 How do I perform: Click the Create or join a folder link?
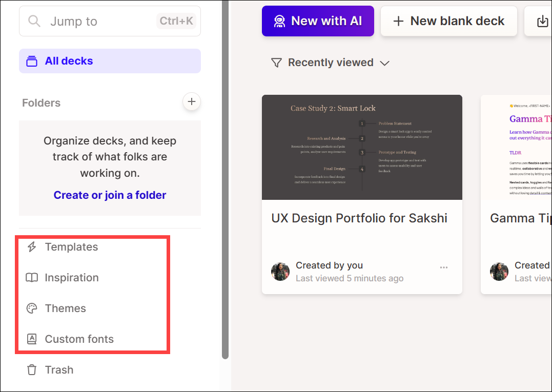pyautogui.click(x=110, y=195)
